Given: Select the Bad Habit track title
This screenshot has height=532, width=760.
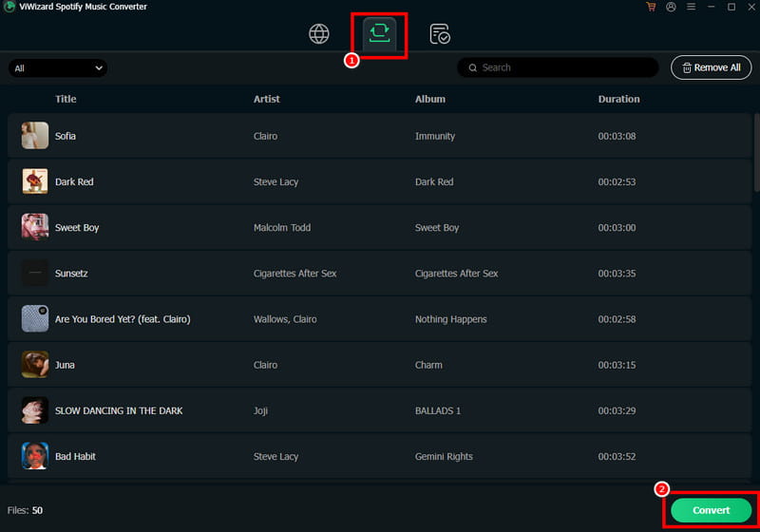Looking at the screenshot, I should click(76, 456).
